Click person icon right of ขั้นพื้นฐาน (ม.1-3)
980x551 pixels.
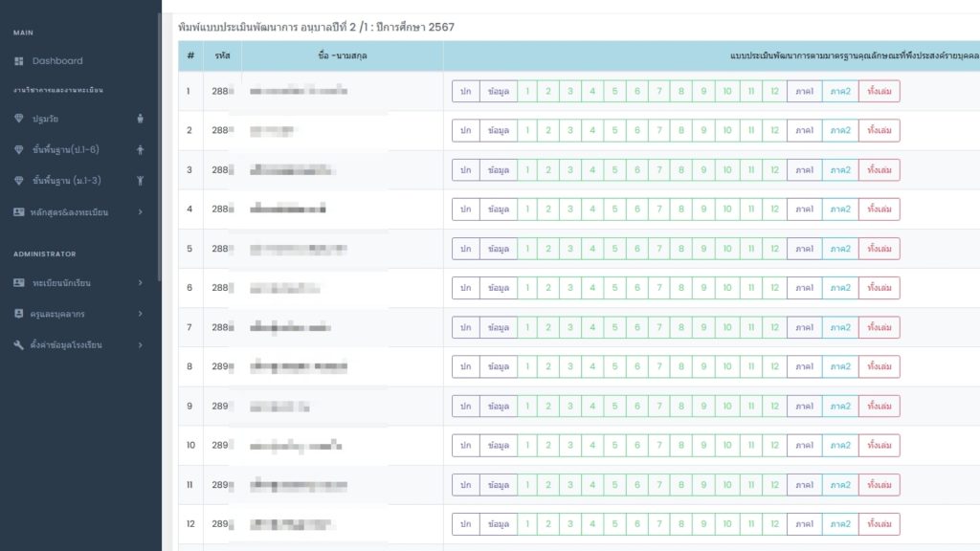(x=141, y=181)
